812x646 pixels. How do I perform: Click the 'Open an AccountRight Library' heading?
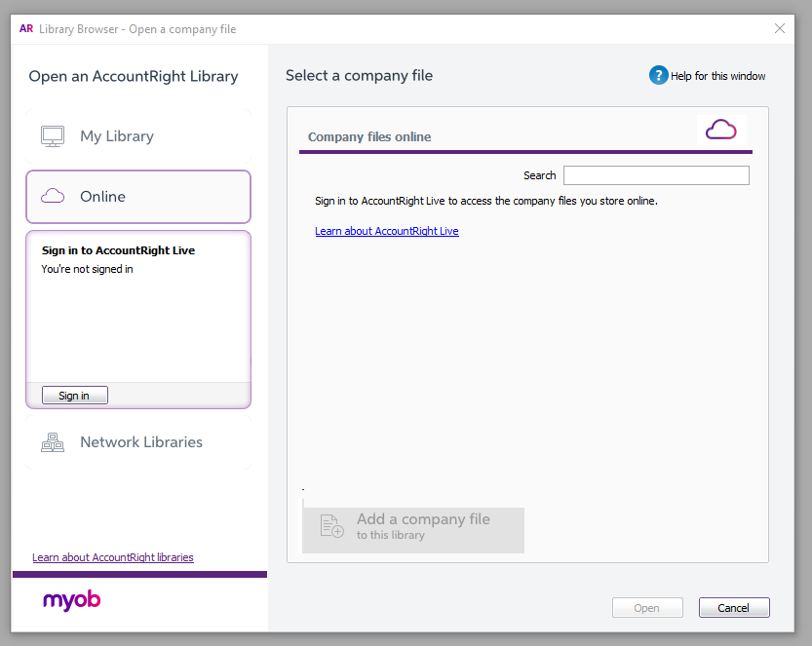coord(134,77)
